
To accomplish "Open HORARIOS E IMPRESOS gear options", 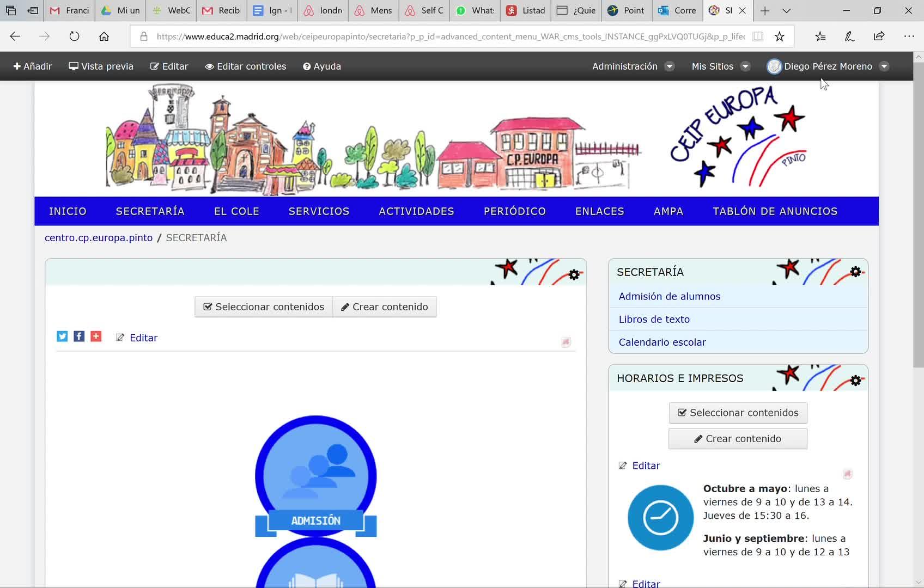I will click(856, 381).
